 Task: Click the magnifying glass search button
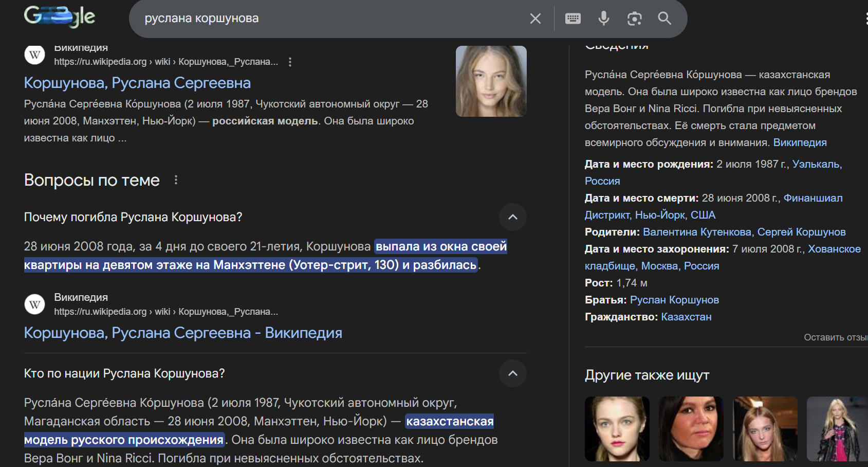(x=664, y=19)
